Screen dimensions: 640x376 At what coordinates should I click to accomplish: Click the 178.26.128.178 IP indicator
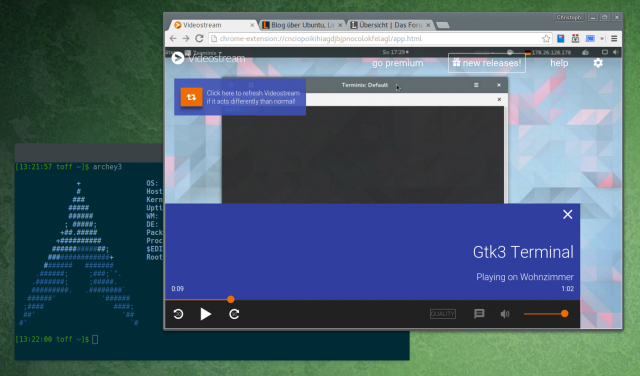[x=551, y=52]
